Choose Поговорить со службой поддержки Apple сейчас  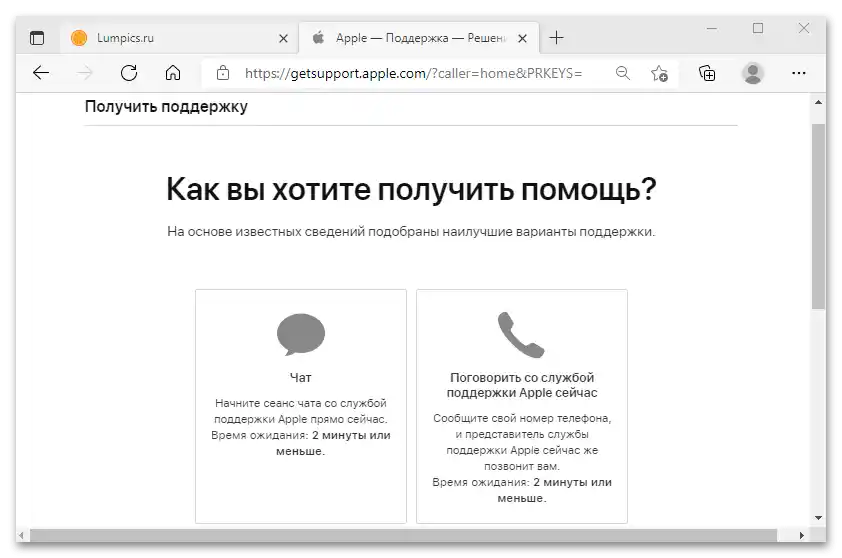point(522,406)
